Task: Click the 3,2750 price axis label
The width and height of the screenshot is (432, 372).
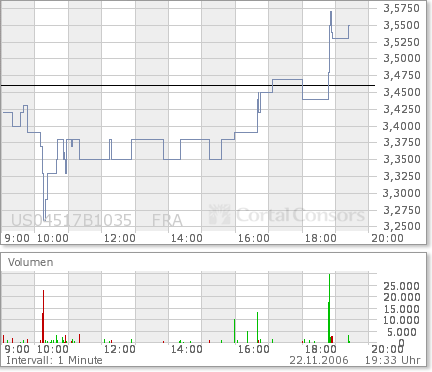Action: [402, 210]
